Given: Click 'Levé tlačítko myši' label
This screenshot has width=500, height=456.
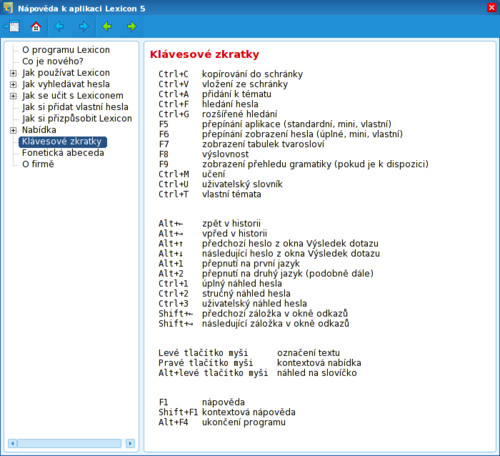Looking at the screenshot, I should tap(203, 353).
